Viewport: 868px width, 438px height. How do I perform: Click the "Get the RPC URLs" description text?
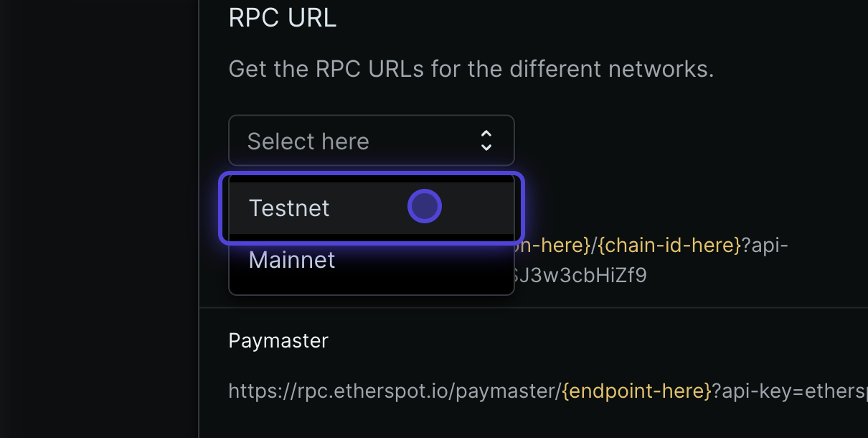tap(471, 68)
